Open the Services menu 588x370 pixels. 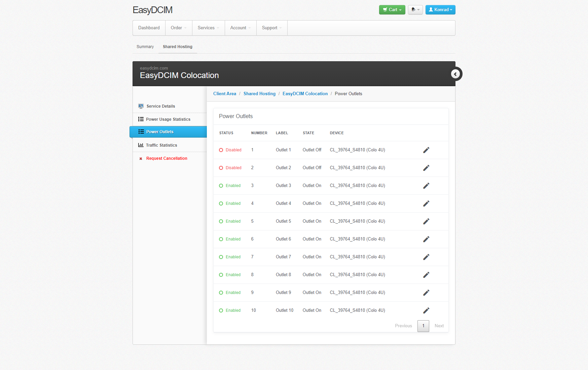pos(208,28)
